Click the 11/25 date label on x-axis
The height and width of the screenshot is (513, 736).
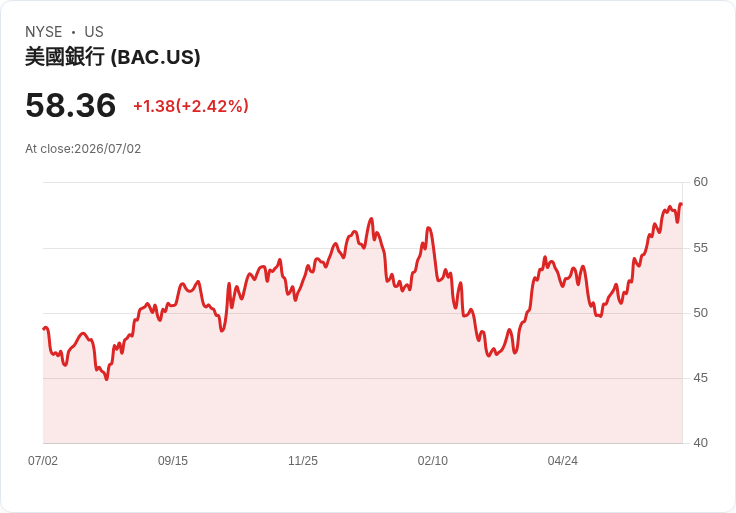pos(303,461)
